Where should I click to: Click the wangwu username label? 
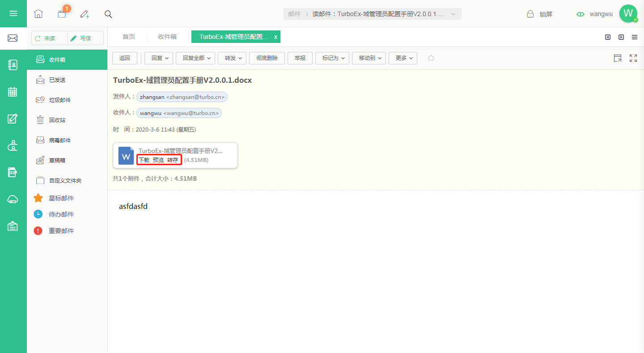click(601, 14)
